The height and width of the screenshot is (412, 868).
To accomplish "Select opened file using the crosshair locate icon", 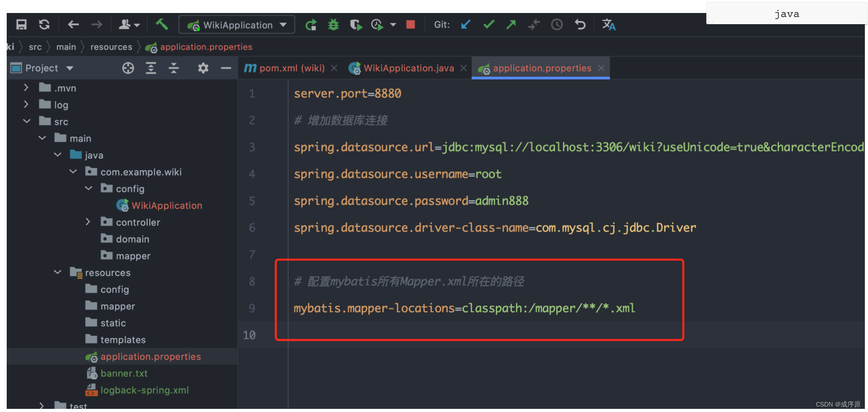I will 128,68.
